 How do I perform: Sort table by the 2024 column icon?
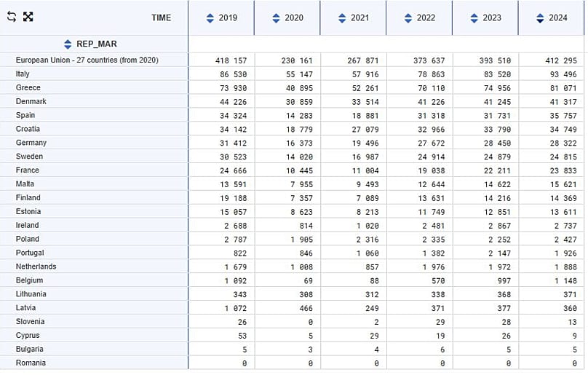(540, 17)
